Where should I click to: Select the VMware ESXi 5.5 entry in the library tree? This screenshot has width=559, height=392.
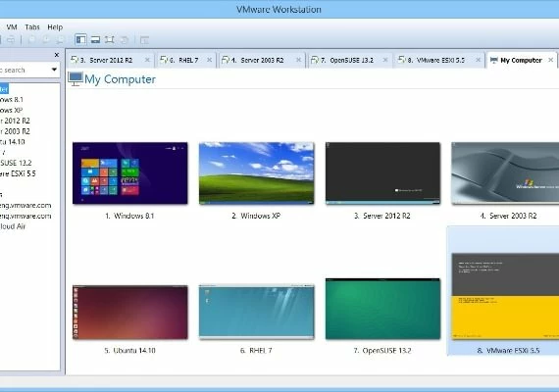tap(18, 173)
